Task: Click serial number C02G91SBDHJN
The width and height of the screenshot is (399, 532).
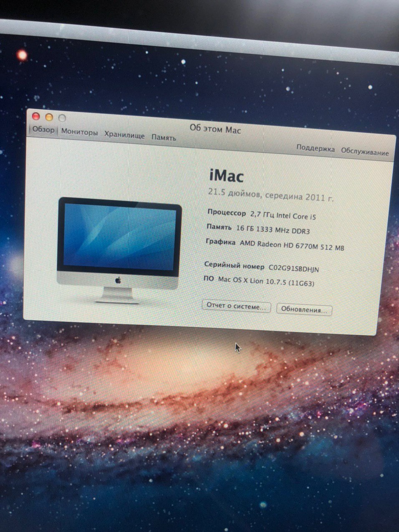Action: [294, 269]
